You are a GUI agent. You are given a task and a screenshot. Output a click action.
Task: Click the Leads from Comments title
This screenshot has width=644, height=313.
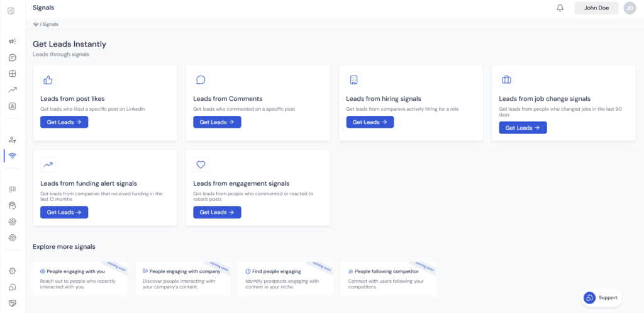tap(228, 99)
